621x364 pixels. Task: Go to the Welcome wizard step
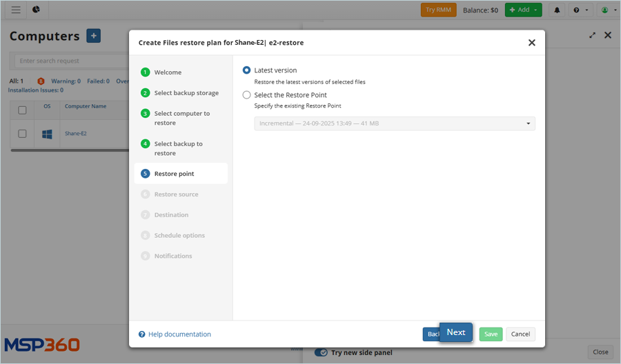coord(168,72)
